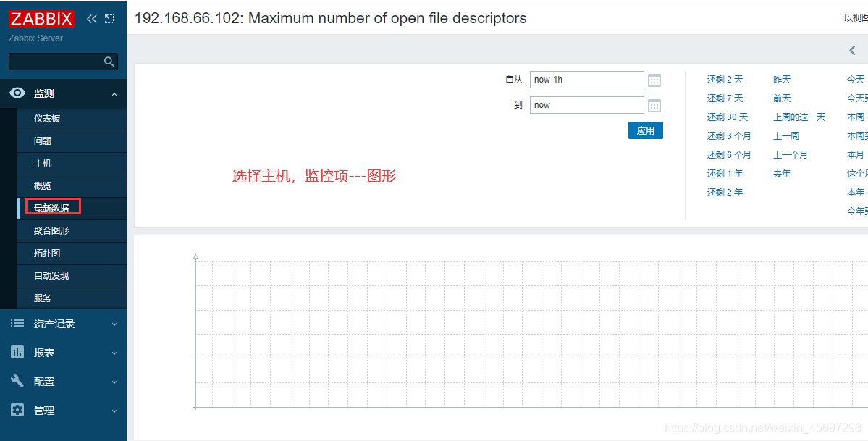Screen dimensions: 868x441
Task: Select the 本月 time range
Action: (x=855, y=154)
